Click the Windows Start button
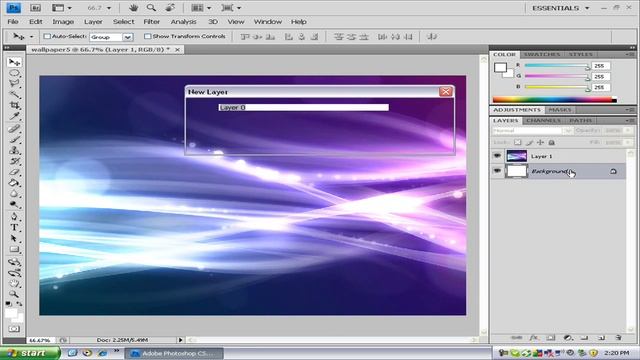Image resolution: width=640 pixels, height=360 pixels. 30,353
